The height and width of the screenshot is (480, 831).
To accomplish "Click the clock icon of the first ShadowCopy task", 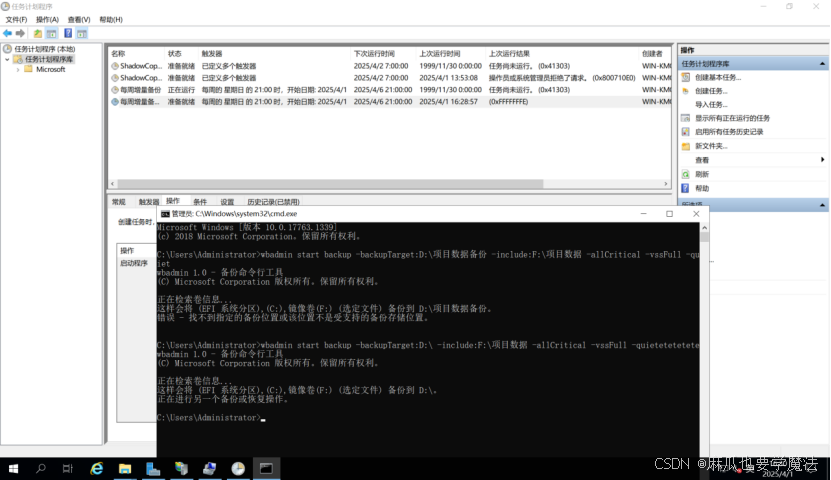I will pyautogui.click(x=114, y=66).
